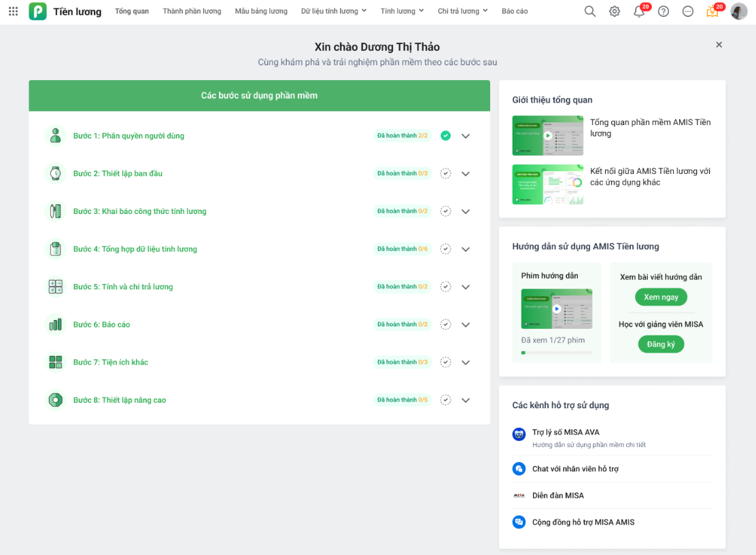Click the green Tiền lương logo icon

pyautogui.click(x=37, y=11)
